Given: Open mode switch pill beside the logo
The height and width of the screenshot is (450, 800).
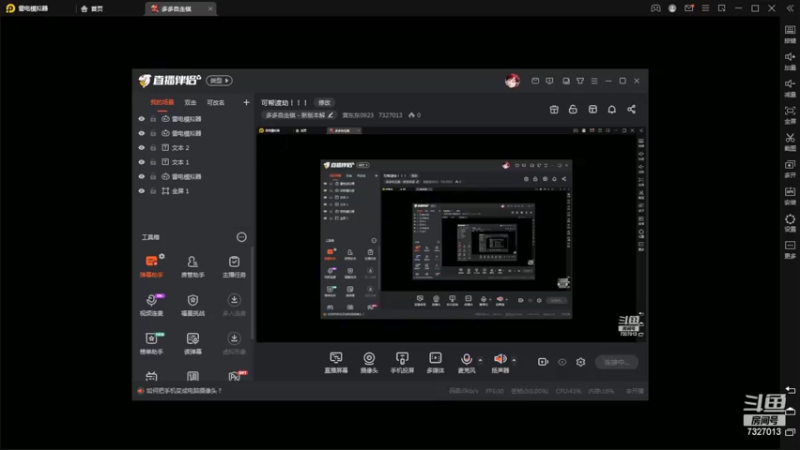Looking at the screenshot, I should tap(219, 81).
